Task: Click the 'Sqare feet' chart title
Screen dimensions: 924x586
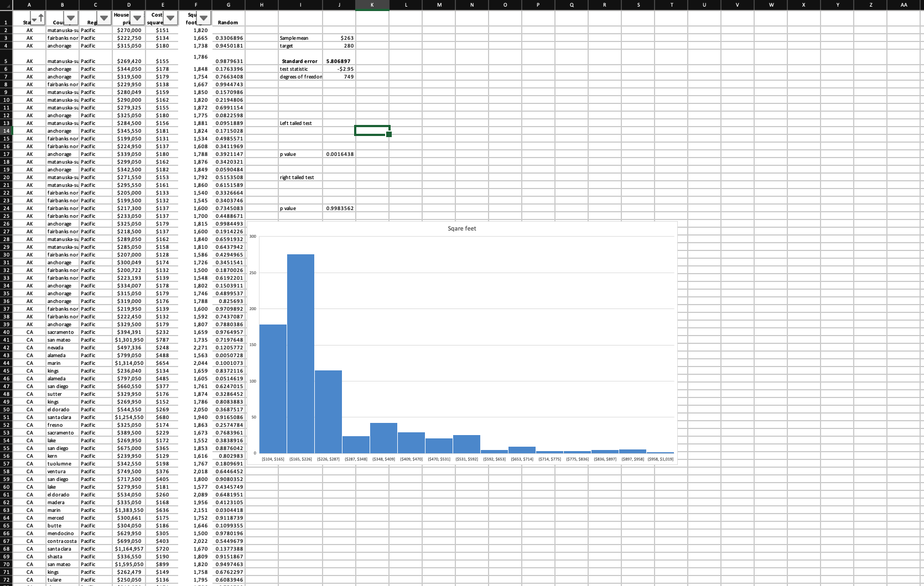Action: [x=462, y=228]
